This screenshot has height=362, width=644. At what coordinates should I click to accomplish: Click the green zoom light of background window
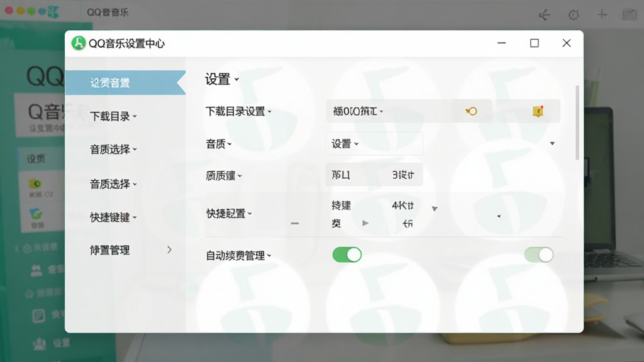[x=31, y=11]
